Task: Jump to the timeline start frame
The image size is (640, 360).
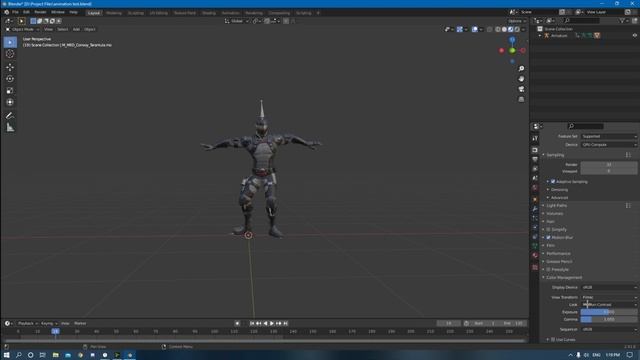Action: click(x=252, y=323)
